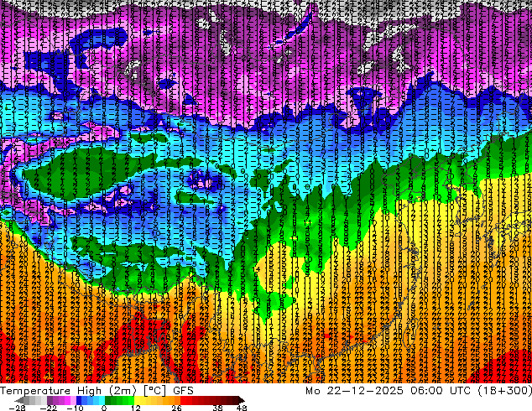
Task: Click the '12' legend label
Action: 136,408
